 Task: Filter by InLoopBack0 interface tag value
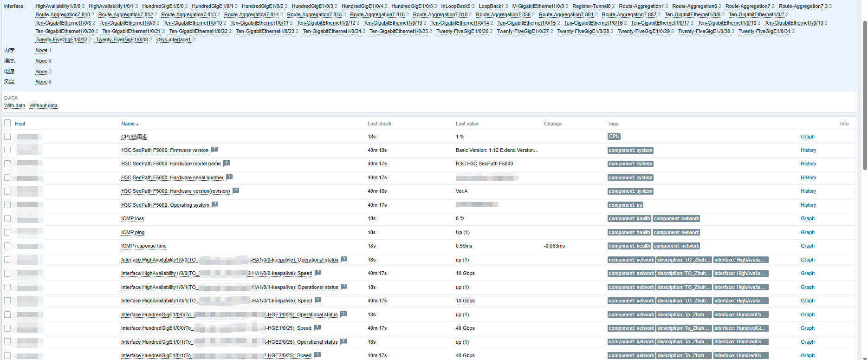point(455,6)
